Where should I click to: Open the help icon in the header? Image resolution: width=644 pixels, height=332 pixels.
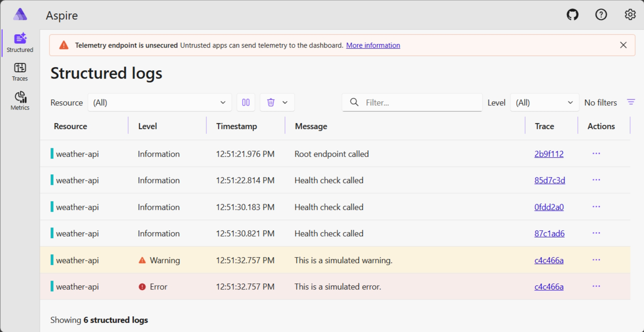pos(601,14)
